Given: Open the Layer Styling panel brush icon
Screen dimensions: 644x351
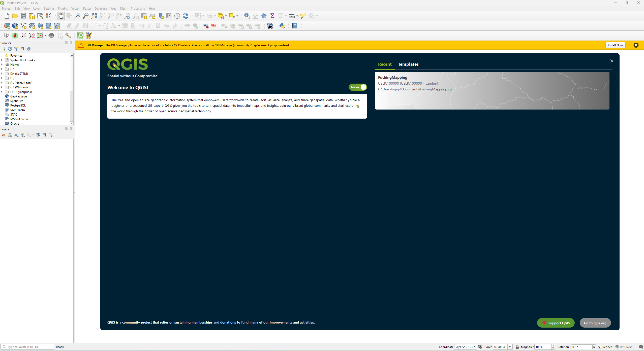Looking at the screenshot, I should coord(4,135).
